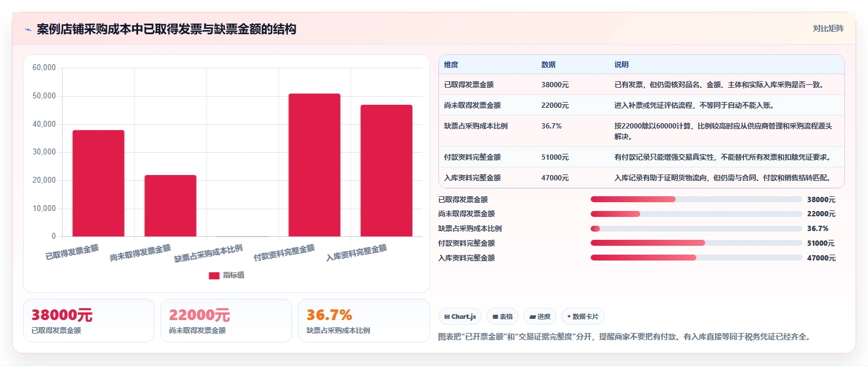The width and height of the screenshot is (868, 366).
Task: Click the 已取得发票金额 progress bar
Action: [x=696, y=199]
